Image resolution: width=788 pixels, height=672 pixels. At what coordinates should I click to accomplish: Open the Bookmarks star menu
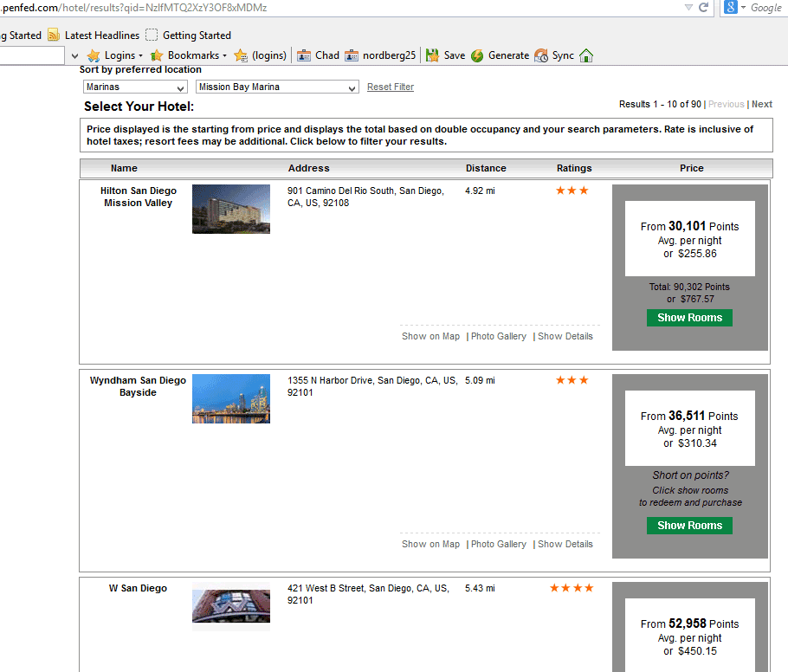pos(189,55)
